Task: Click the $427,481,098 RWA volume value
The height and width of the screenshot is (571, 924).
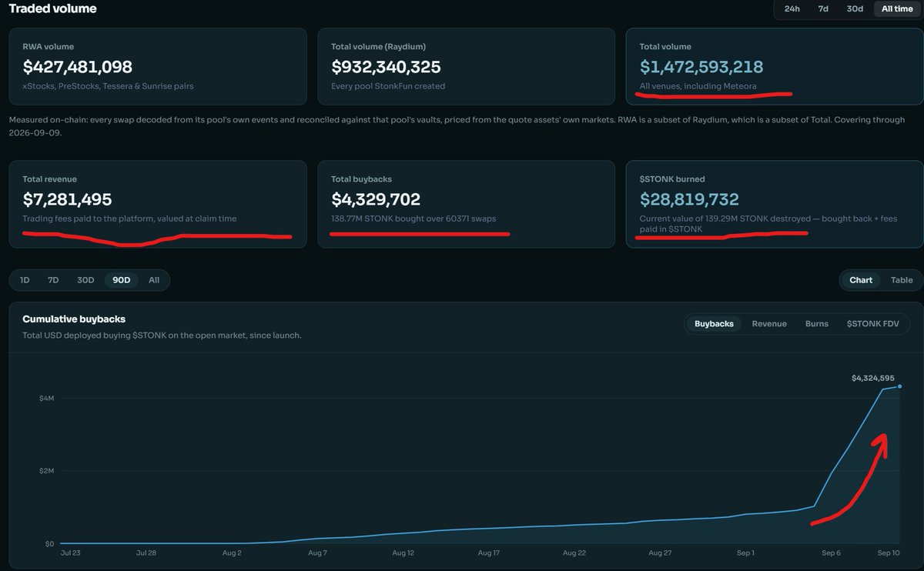Action: [78, 67]
